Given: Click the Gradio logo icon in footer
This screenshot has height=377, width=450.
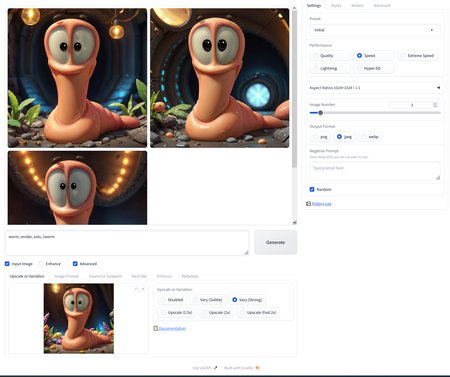Looking at the screenshot, I should point(257,368).
